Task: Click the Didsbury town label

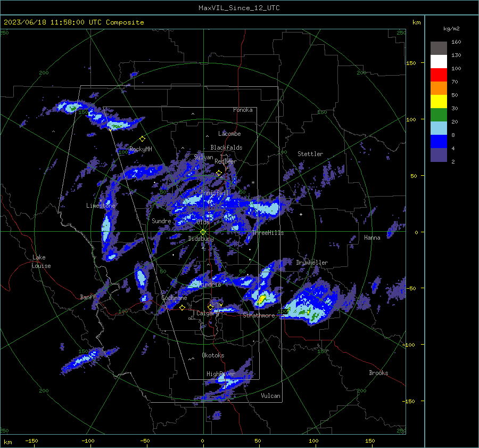Action: point(201,239)
